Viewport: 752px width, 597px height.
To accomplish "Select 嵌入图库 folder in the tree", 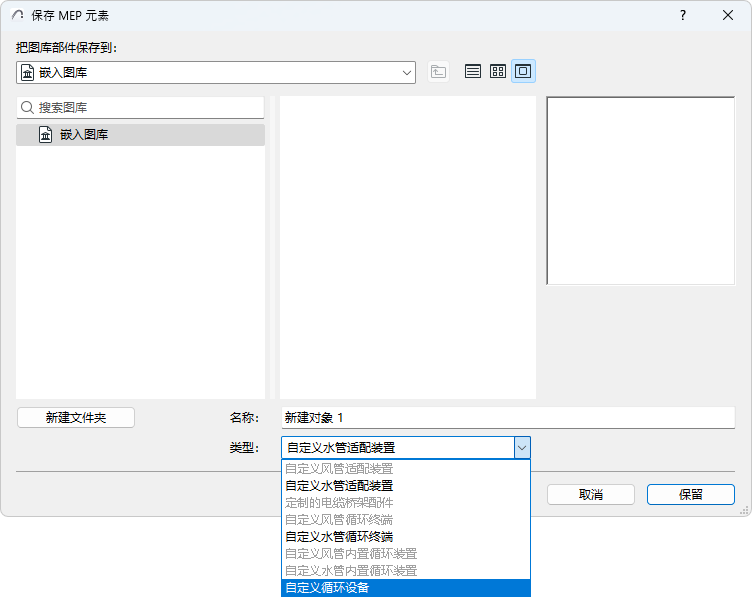I will pos(141,135).
